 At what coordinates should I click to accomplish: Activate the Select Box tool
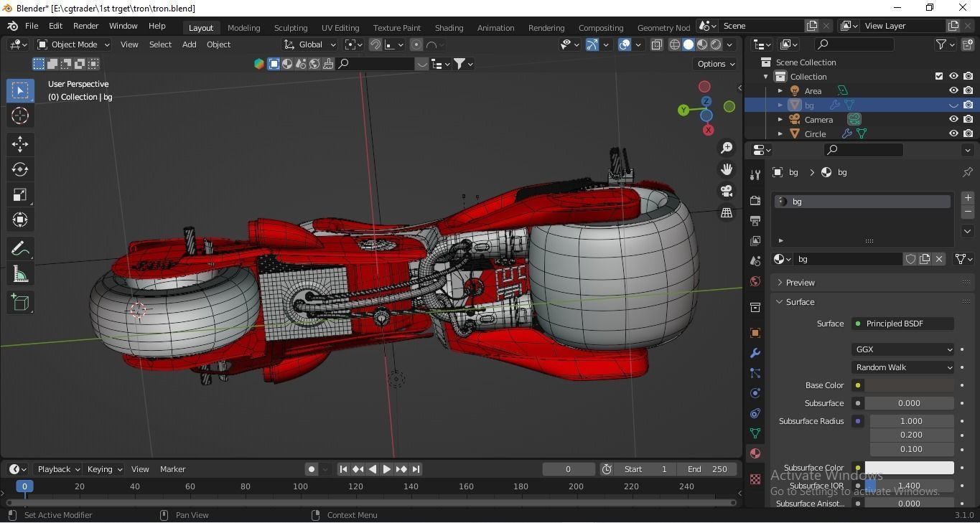[x=20, y=90]
